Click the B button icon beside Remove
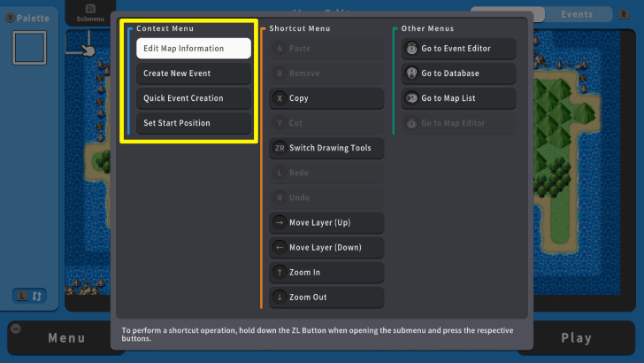The width and height of the screenshot is (644, 363). click(x=280, y=73)
